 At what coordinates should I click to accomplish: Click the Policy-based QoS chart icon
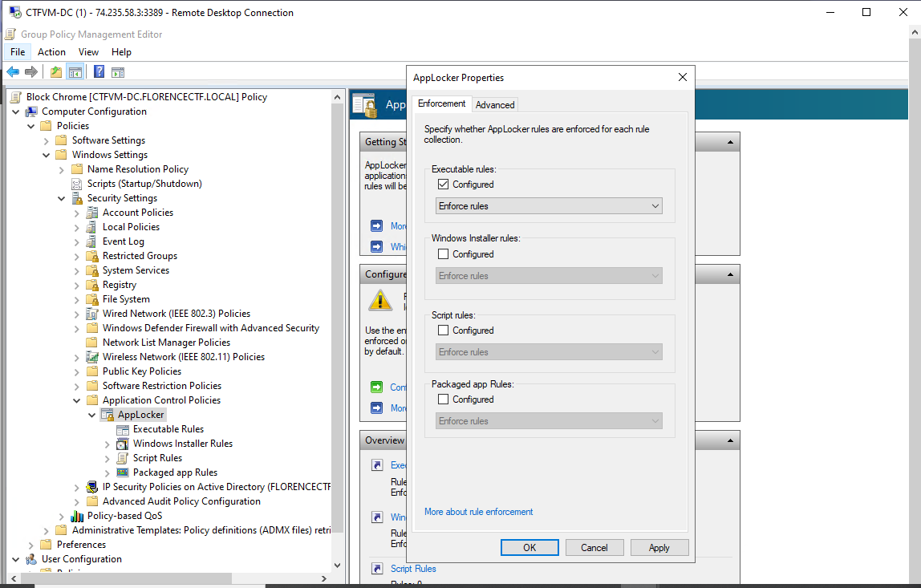(x=77, y=516)
